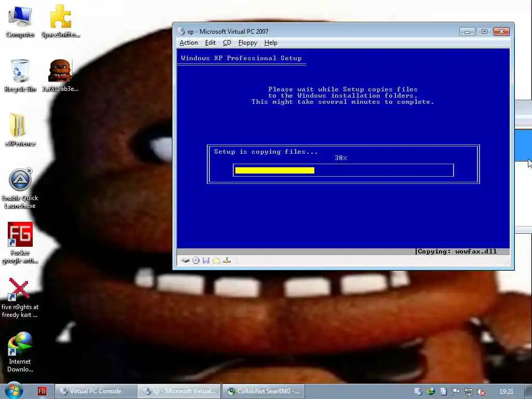The height and width of the screenshot is (399, 532).
Task: Click the hard disk icon in Virtual PC status bar
Action: click(x=185, y=261)
